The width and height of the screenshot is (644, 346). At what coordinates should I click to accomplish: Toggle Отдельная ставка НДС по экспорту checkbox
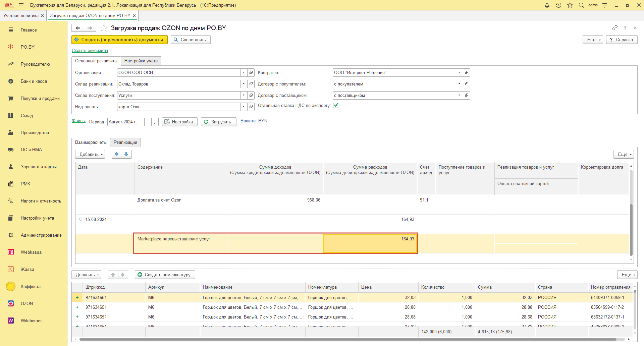pos(336,105)
